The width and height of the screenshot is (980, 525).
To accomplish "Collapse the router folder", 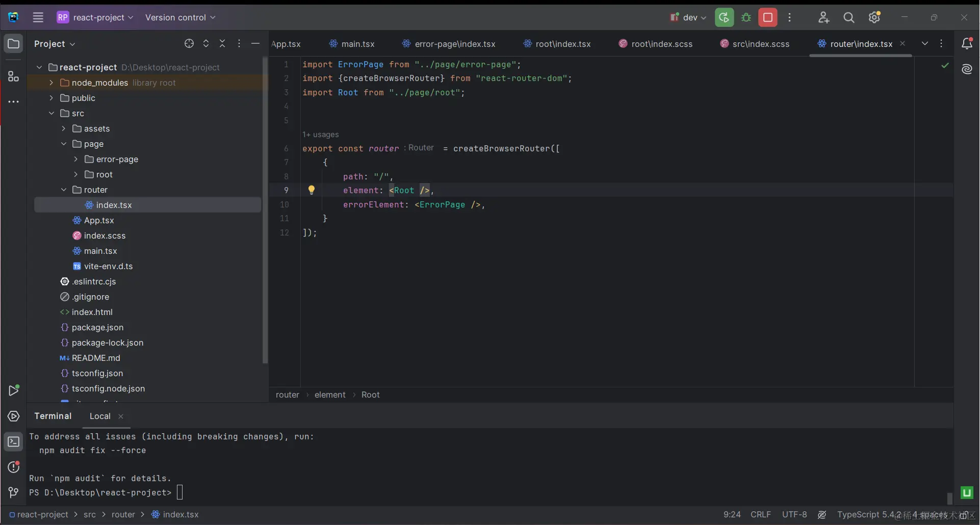I will tap(64, 190).
